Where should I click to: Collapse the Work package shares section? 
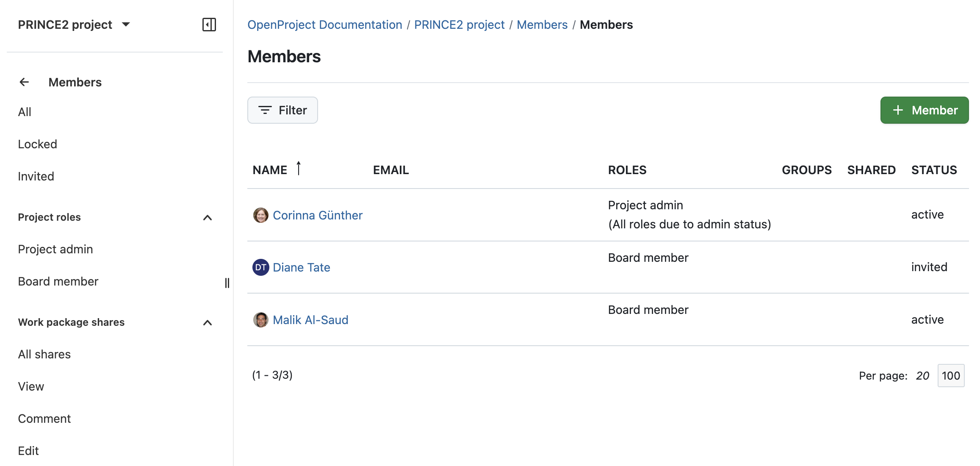point(208,322)
